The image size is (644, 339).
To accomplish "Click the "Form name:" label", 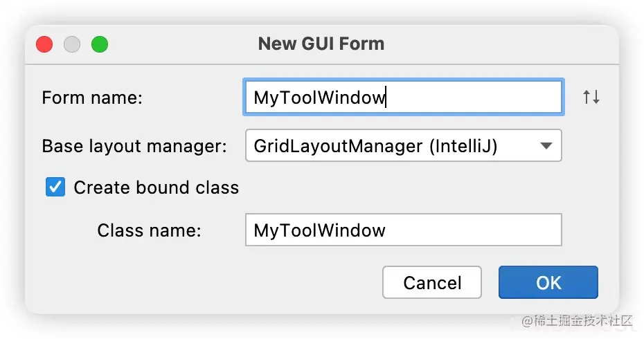I will tap(92, 98).
